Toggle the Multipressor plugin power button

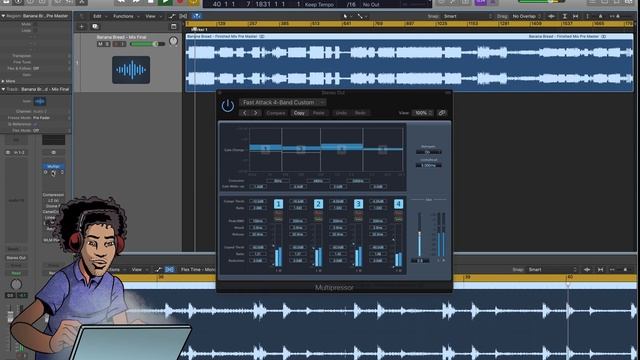coord(228,106)
